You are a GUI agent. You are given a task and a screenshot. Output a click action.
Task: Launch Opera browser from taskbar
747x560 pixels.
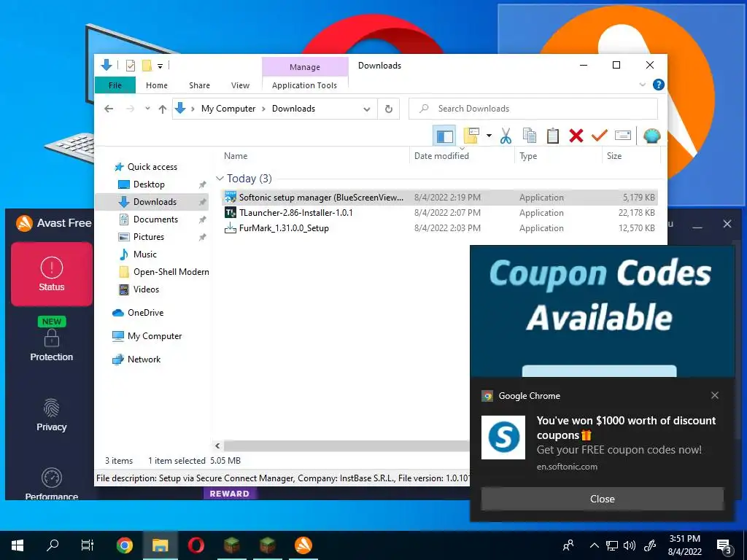click(196, 545)
